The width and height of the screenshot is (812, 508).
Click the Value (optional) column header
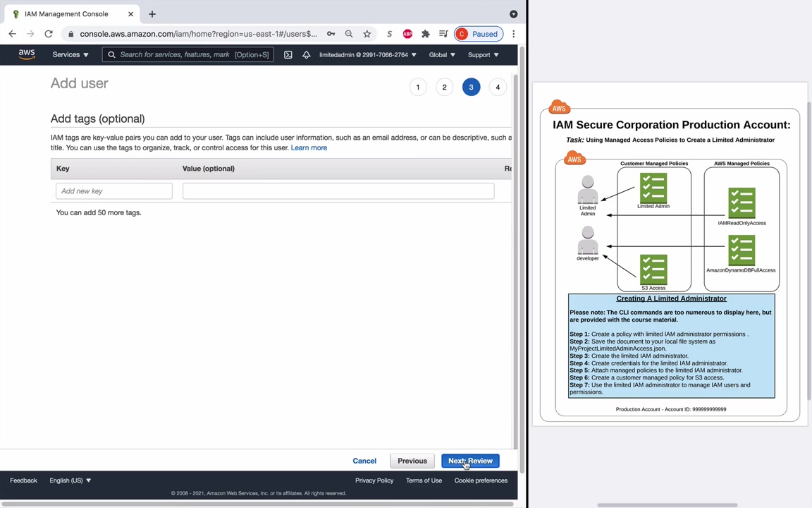click(x=208, y=169)
